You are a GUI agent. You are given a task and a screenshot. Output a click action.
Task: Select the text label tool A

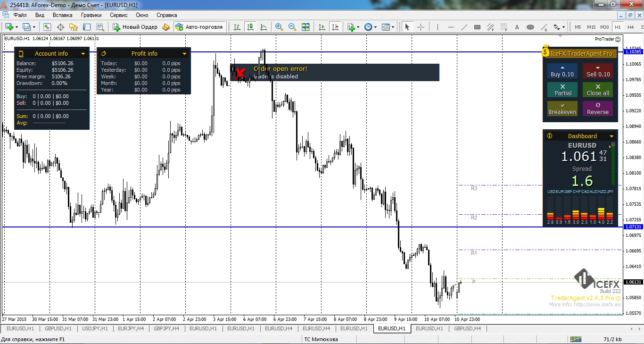(x=517, y=27)
